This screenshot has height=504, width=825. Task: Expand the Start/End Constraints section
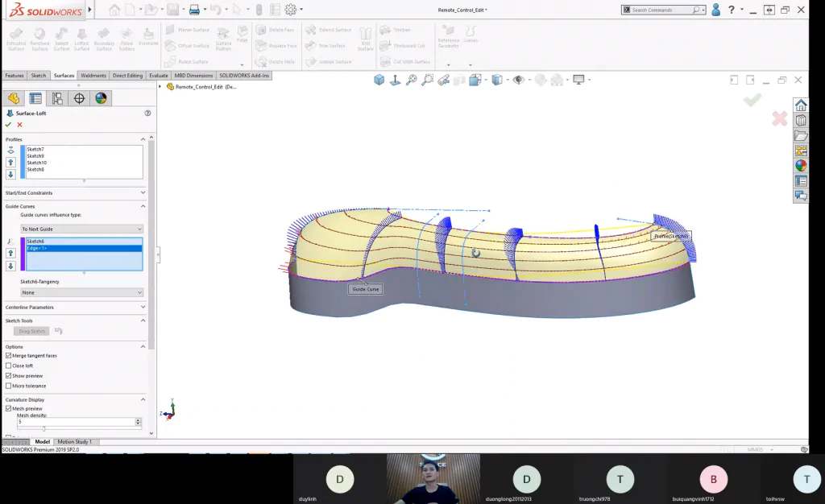click(143, 193)
